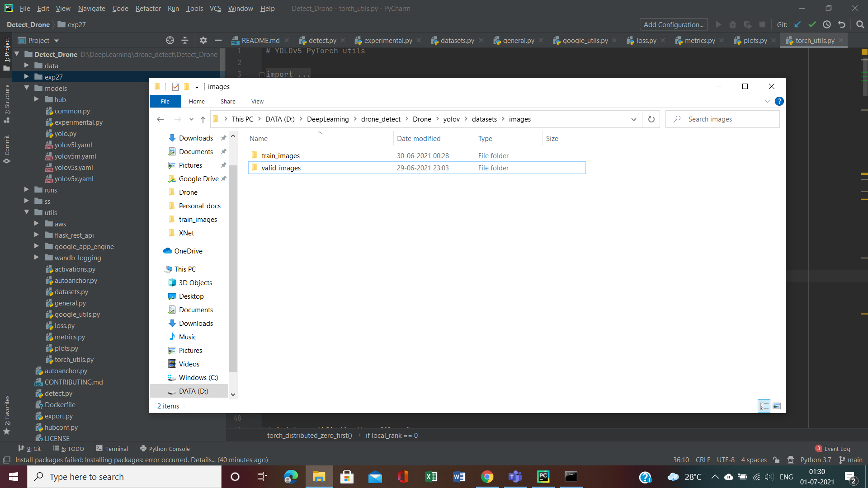Toggle the Explorer title bar checkmark icon

coord(175,87)
